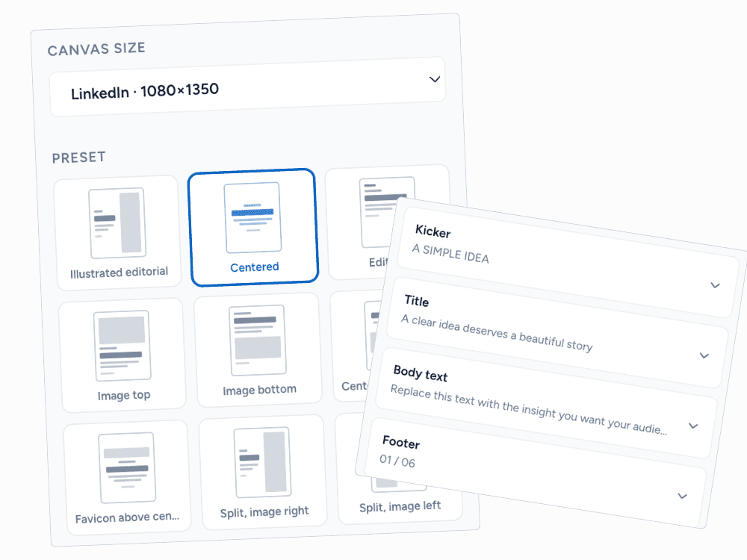
Task: Open the LinkedIn 1080×1350 canvas size dropdown
Action: click(x=247, y=87)
